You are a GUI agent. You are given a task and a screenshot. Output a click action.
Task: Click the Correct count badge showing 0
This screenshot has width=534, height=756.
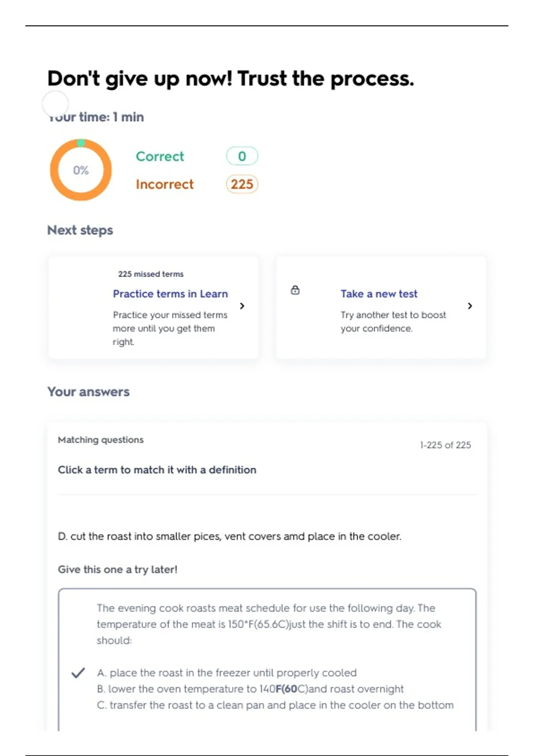(242, 156)
